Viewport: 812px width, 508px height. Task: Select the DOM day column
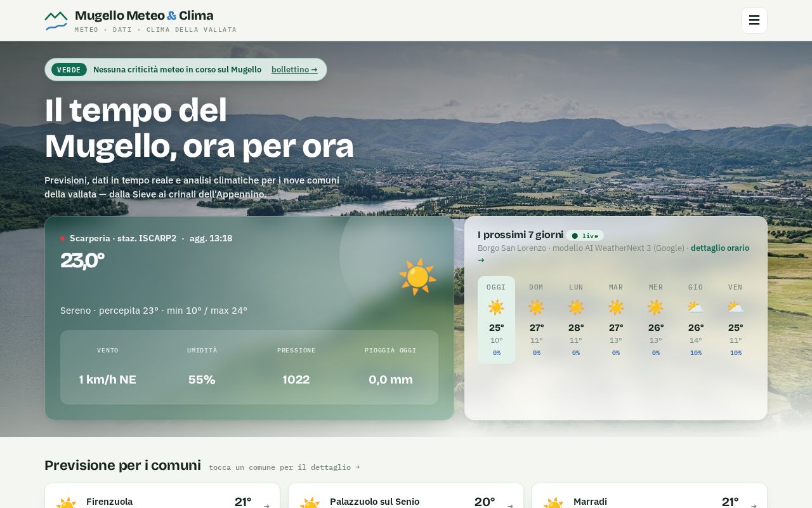click(536, 320)
